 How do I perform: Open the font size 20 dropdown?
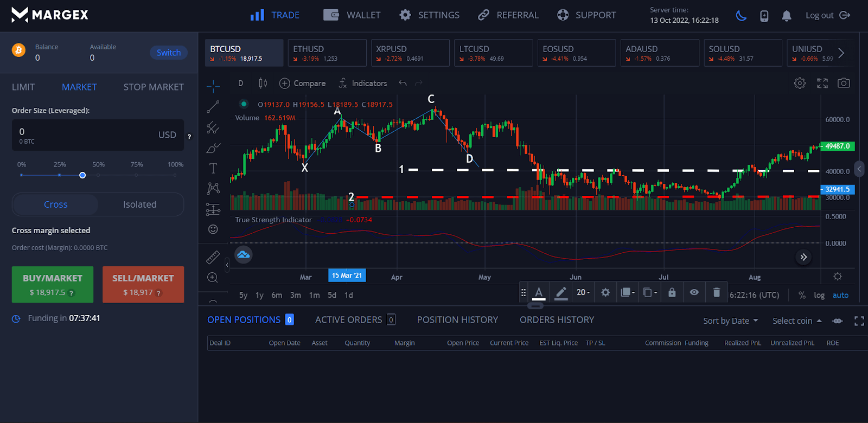pyautogui.click(x=583, y=293)
